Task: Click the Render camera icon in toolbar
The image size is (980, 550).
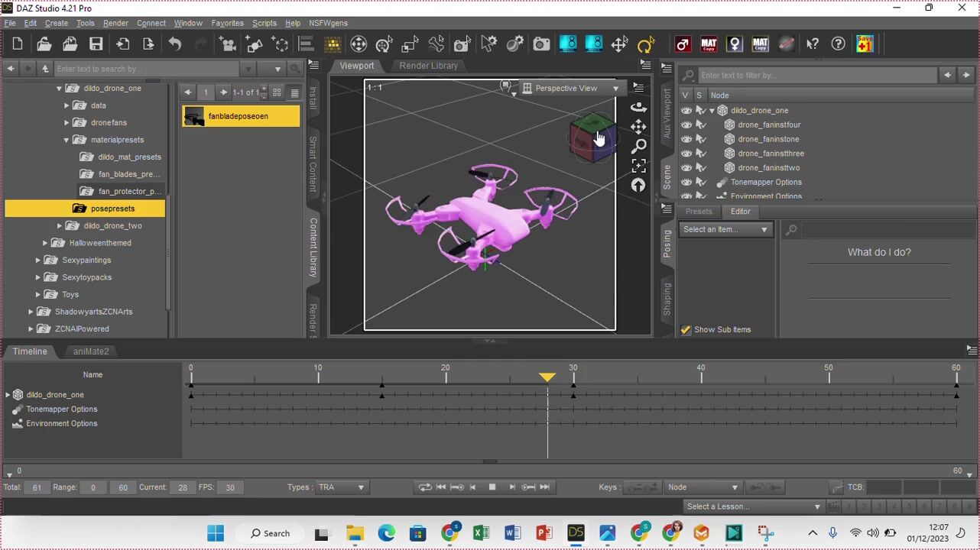Action: 541,44
